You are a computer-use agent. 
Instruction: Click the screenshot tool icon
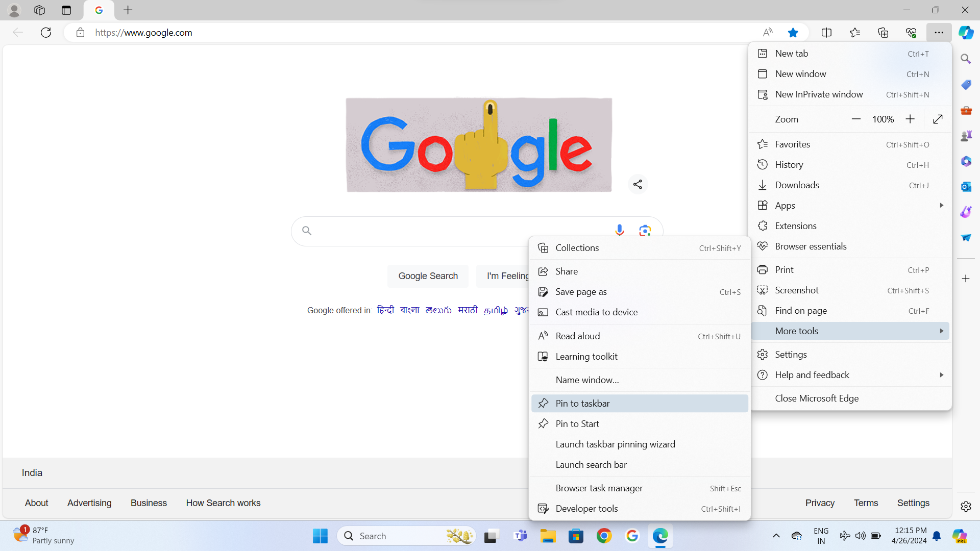coord(763,290)
